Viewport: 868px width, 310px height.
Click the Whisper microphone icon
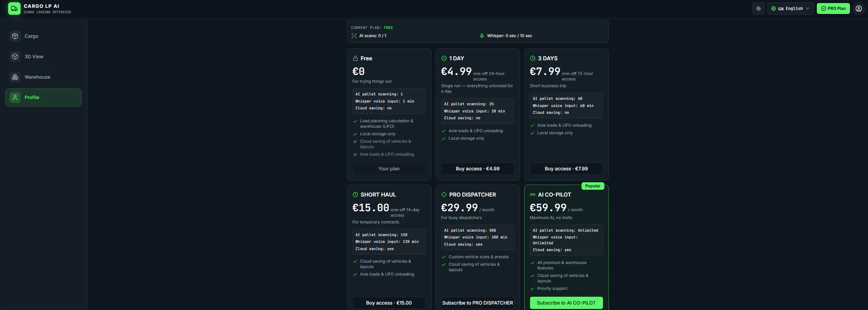pos(482,36)
